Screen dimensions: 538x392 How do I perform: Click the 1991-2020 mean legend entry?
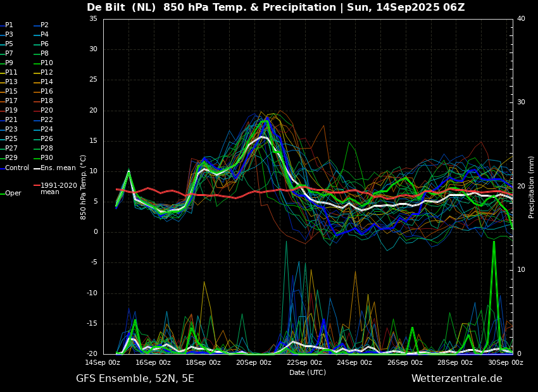[x=55, y=188]
